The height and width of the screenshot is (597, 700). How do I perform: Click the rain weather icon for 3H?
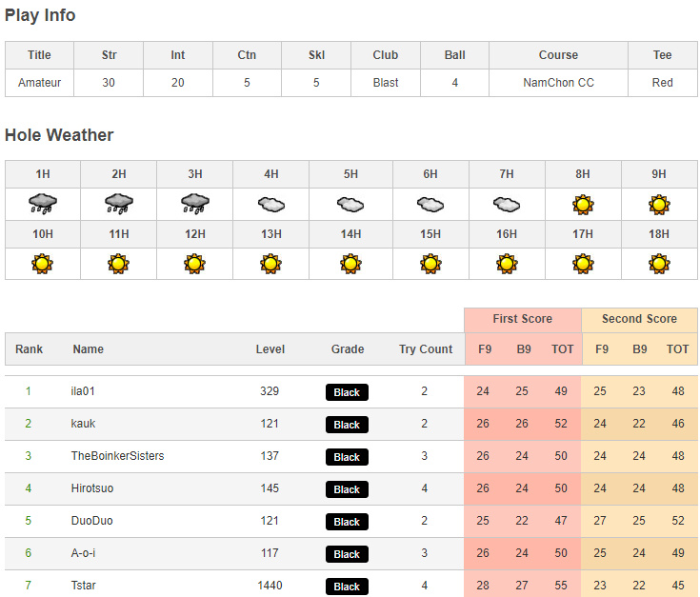coord(194,204)
